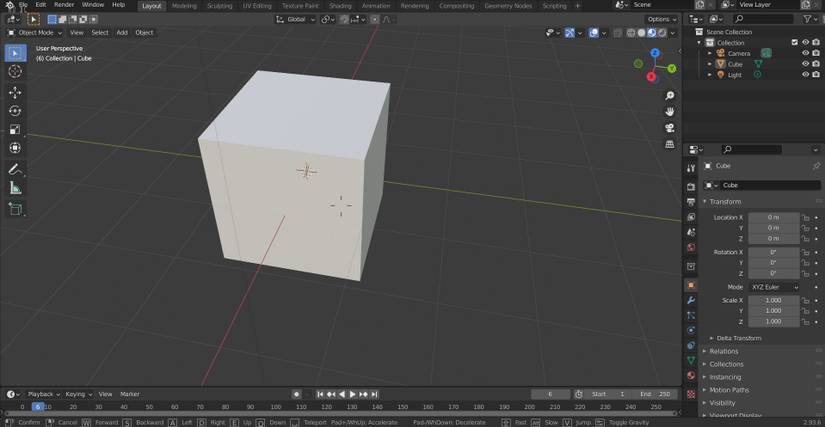The width and height of the screenshot is (825, 427).
Task: Select the Move tool
Action: point(15,92)
